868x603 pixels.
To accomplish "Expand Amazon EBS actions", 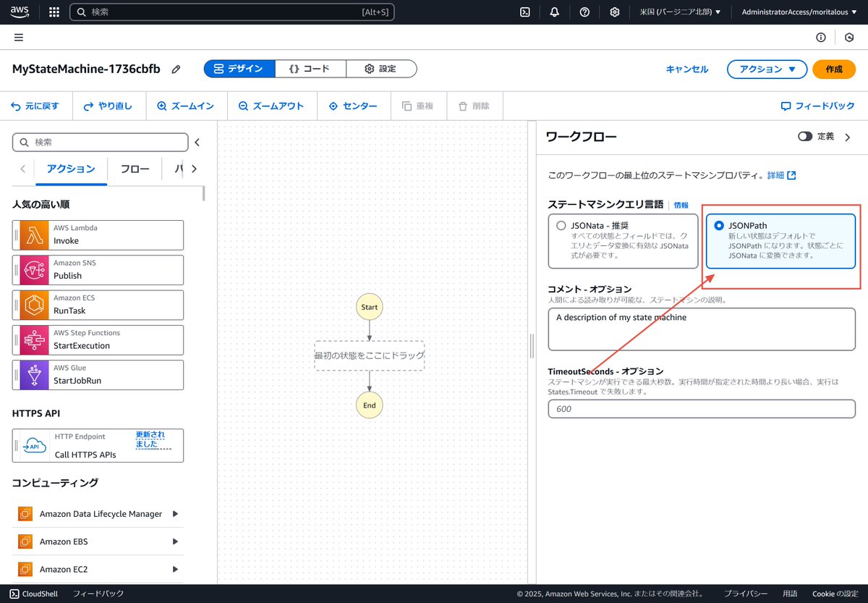I will [x=175, y=541].
